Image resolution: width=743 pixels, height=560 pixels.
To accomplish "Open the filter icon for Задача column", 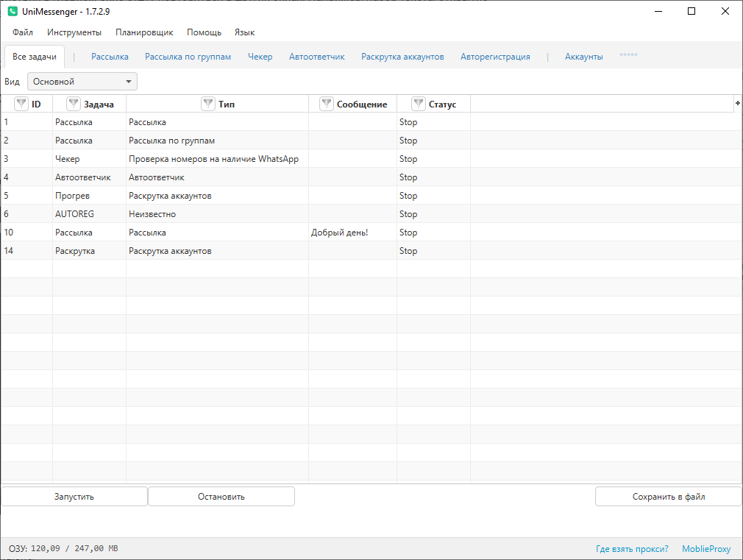I will [74, 104].
